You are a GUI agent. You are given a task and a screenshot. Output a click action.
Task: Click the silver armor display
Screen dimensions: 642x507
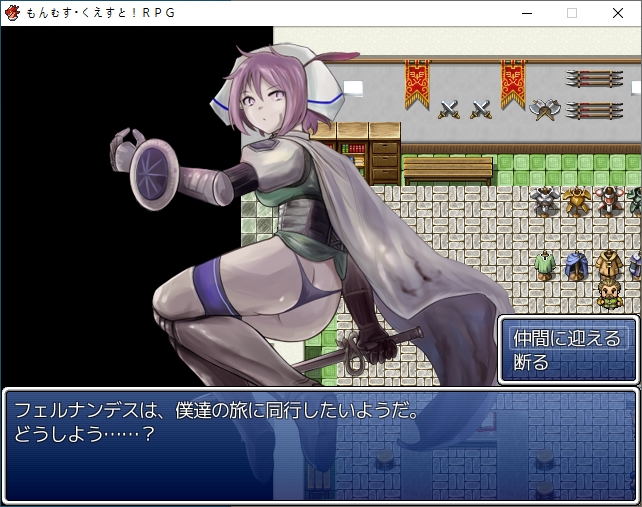545,201
